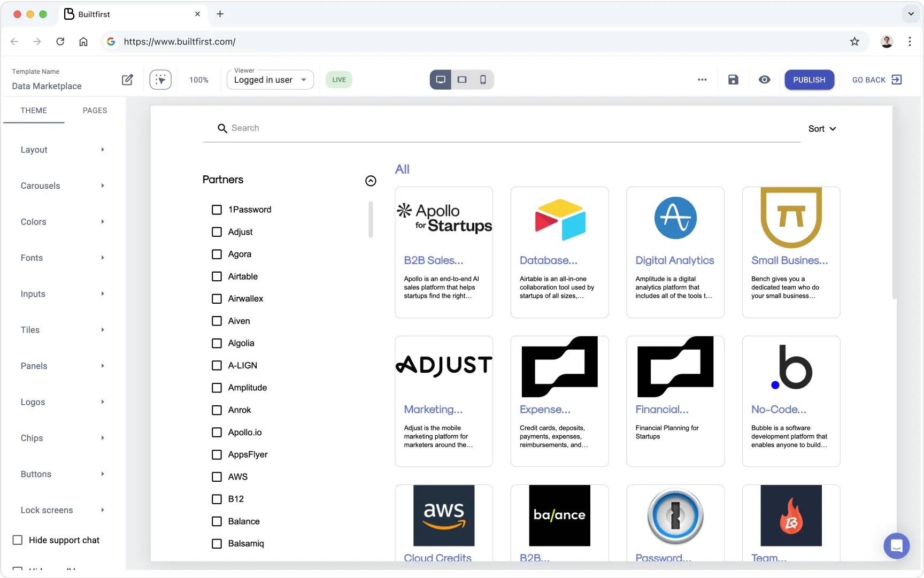This screenshot has height=578, width=924.
Task: Check the Algolia partner filter
Action: pos(217,343)
